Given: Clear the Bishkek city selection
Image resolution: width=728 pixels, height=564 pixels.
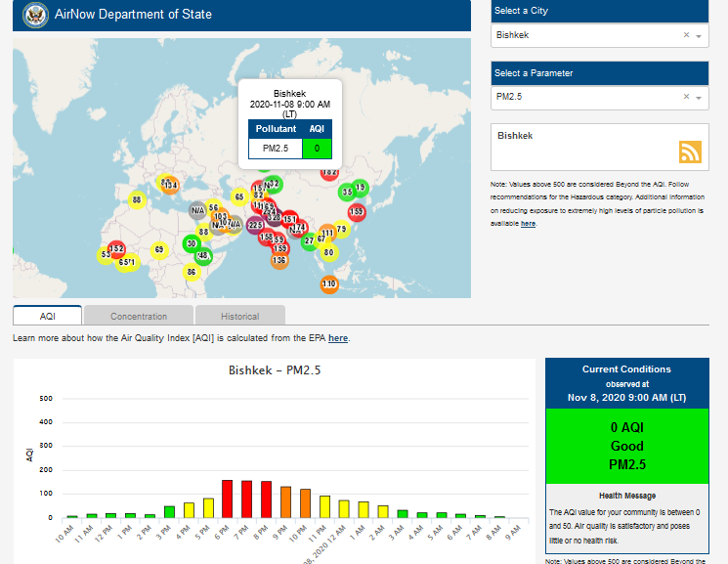Looking at the screenshot, I should coord(686,35).
